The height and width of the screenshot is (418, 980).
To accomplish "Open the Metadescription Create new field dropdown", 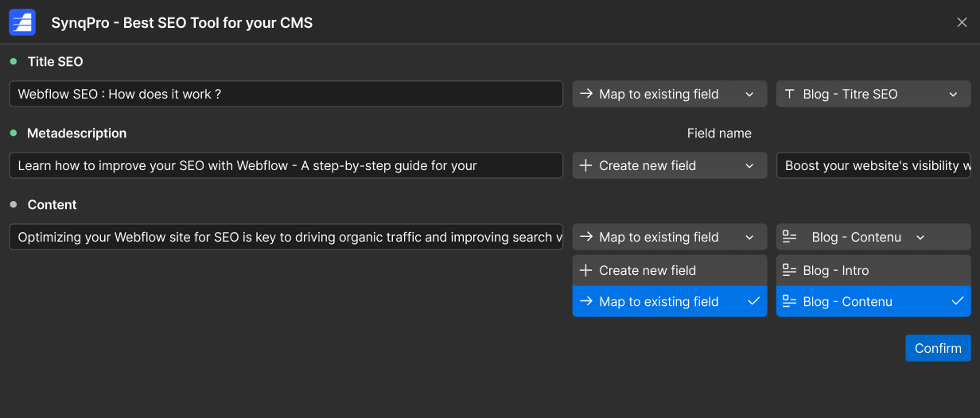I will coord(670,165).
